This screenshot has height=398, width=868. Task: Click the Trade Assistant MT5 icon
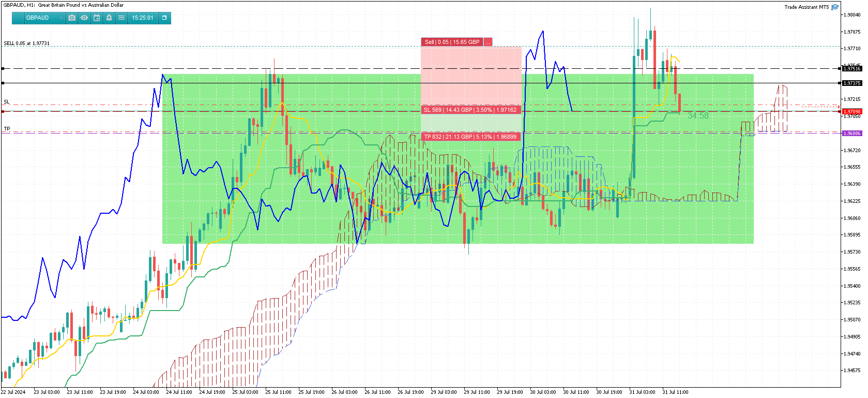835,7
